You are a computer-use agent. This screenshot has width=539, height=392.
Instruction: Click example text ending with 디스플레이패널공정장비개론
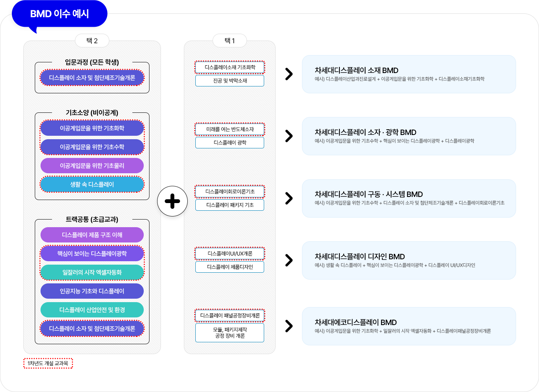coord(403,331)
